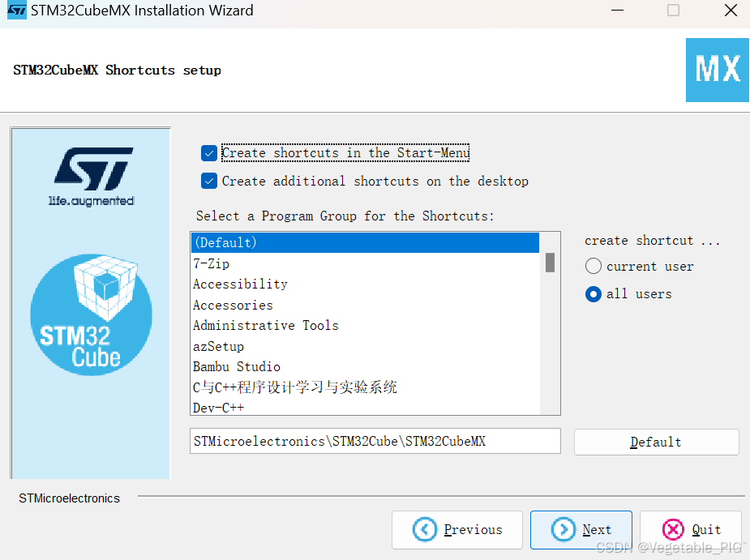Choose Accessories program group
Screen dimensions: 750x560
tap(366, 305)
